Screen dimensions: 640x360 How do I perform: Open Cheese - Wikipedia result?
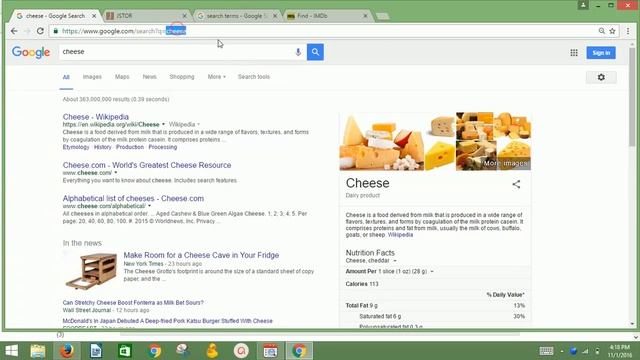coord(96,117)
